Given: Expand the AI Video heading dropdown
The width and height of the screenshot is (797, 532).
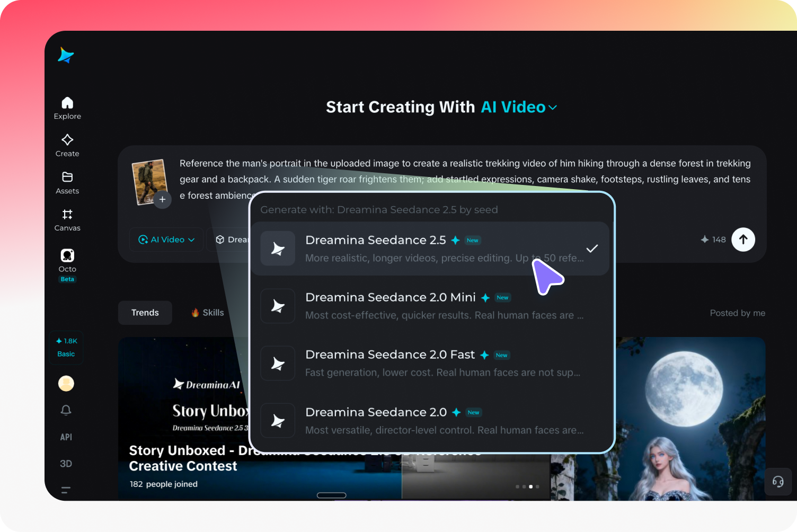Looking at the screenshot, I should (519, 107).
